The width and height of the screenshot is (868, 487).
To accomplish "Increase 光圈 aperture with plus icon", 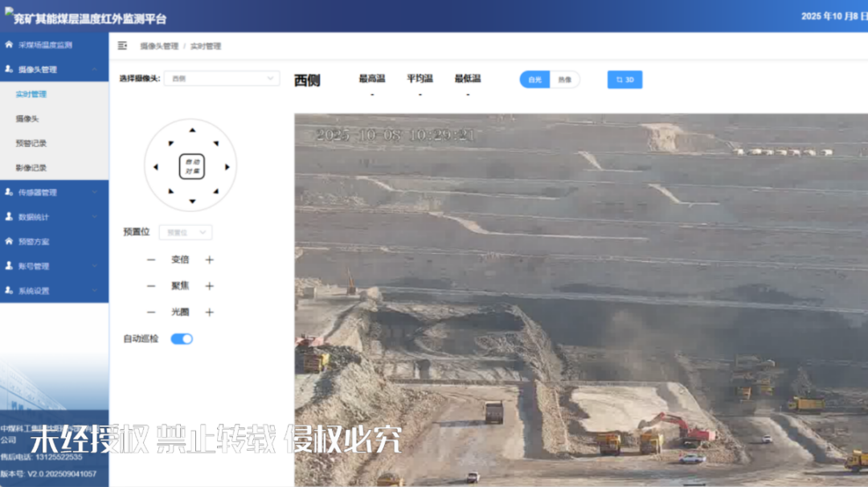I will click(x=210, y=313).
